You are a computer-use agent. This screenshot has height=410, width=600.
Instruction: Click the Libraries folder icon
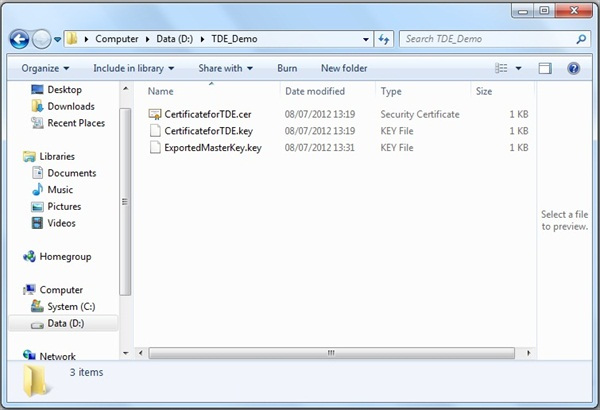tap(29, 157)
